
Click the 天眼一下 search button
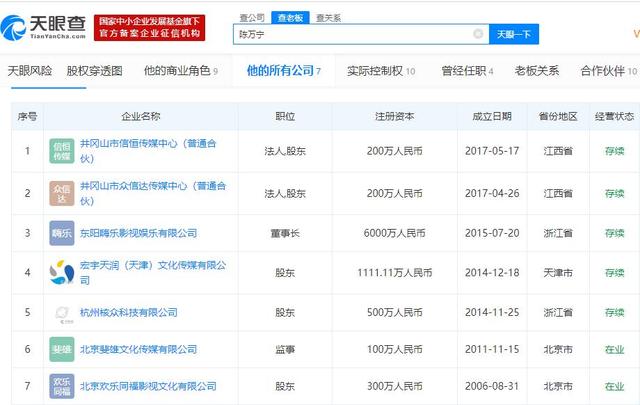point(514,34)
